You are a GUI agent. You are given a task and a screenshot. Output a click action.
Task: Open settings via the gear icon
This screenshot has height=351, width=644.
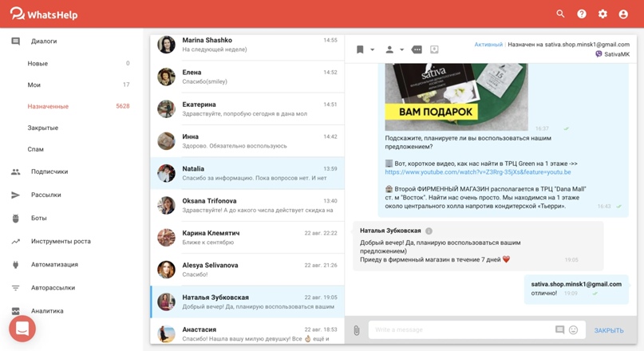[x=603, y=14]
